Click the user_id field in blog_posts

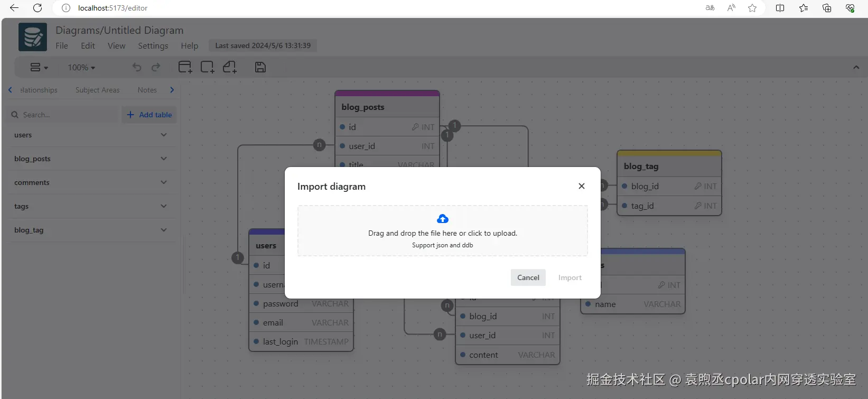(387, 146)
